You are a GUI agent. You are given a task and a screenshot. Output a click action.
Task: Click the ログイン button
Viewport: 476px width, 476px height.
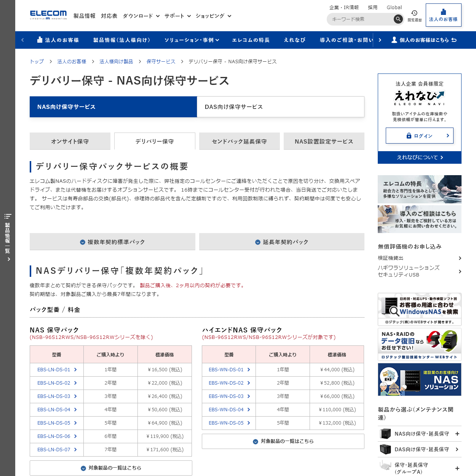click(419, 136)
